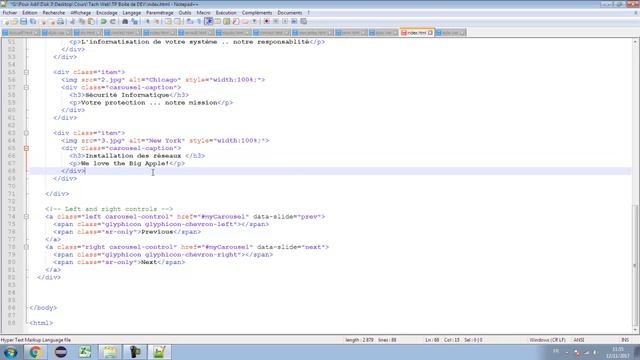The image size is (640, 360).
Task: Click the Zoom In toolbar icon
Action: click(147, 21)
